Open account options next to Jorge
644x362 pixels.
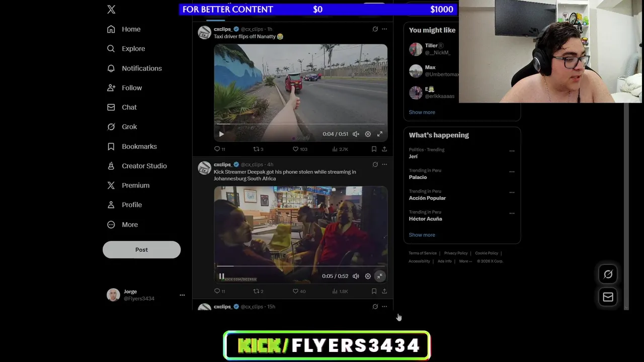point(182,295)
